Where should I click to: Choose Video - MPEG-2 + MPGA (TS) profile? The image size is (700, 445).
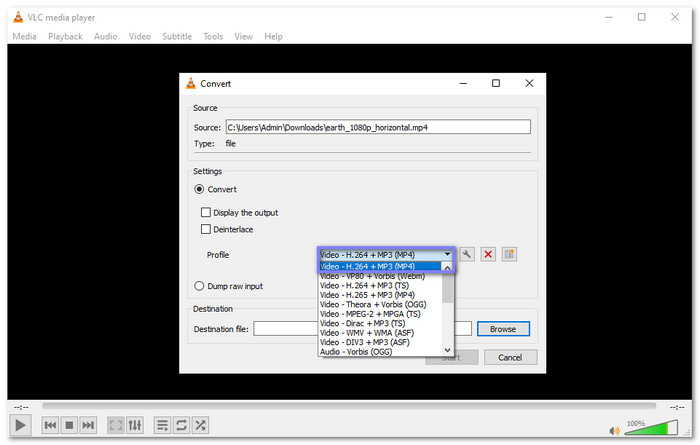click(380, 314)
